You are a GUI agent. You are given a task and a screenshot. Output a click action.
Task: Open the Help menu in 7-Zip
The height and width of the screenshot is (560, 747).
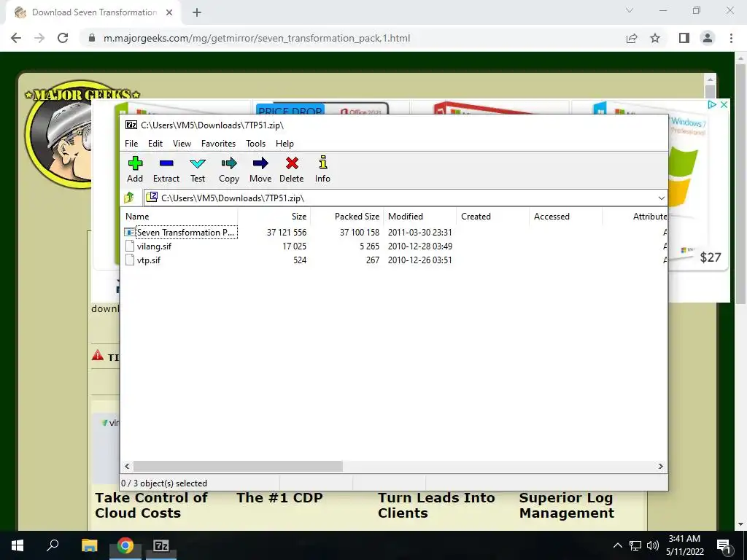[285, 144]
